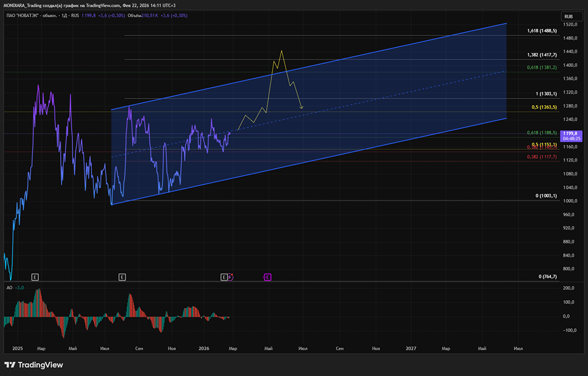Click the ПАО "НОВАТЭК" symbol name
The width and height of the screenshot is (588, 376).
[x=22, y=16]
